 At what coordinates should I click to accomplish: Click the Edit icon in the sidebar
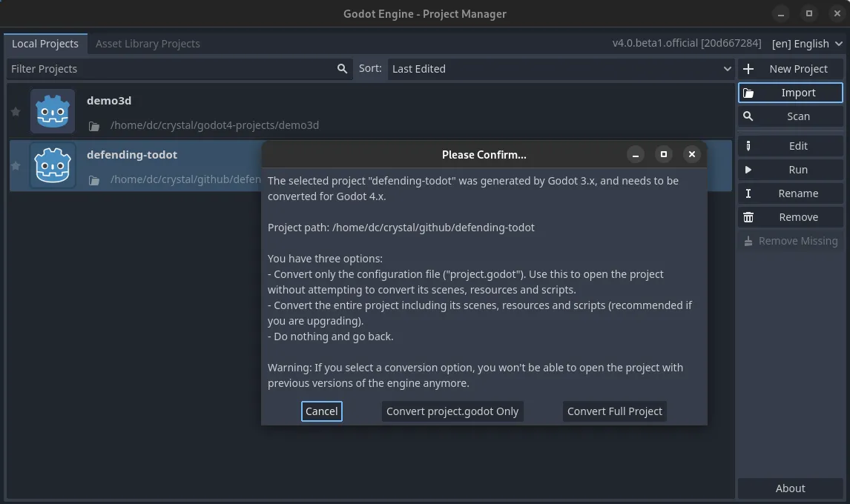coord(748,145)
